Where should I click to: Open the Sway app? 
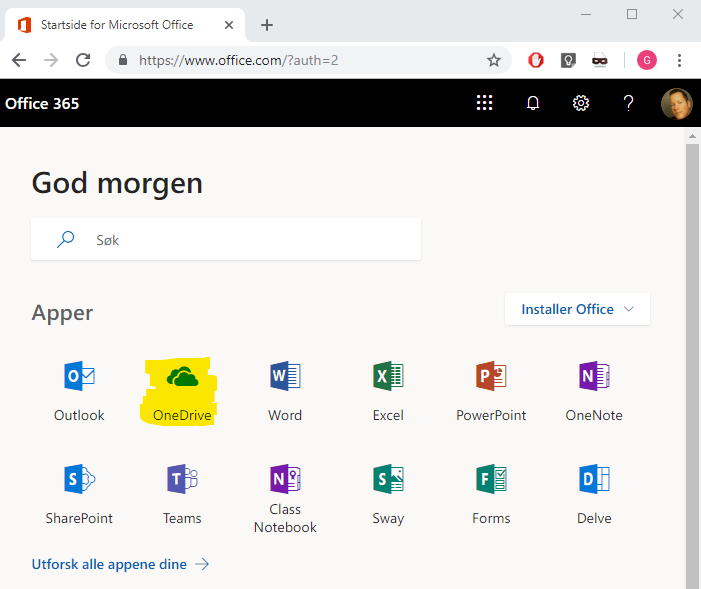tap(388, 494)
